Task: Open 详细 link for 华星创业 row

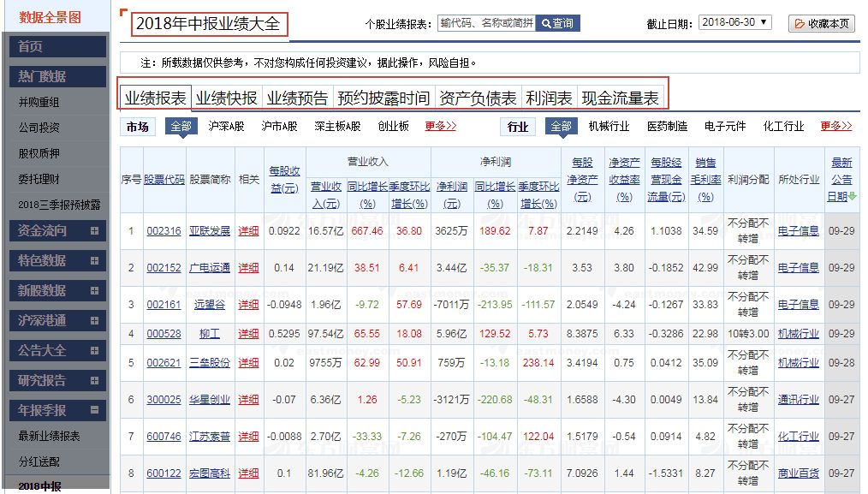Action: (x=248, y=399)
